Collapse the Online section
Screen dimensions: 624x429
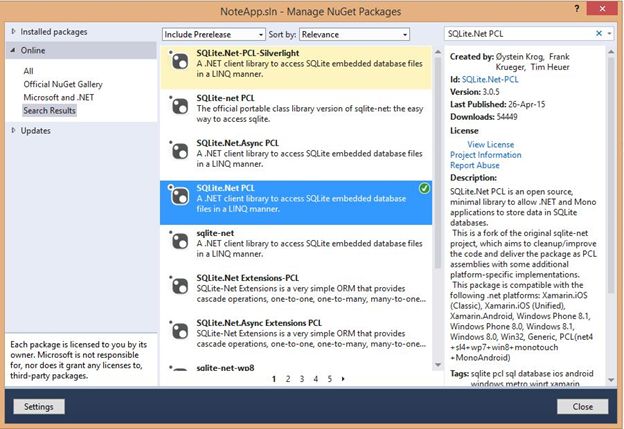(13, 50)
